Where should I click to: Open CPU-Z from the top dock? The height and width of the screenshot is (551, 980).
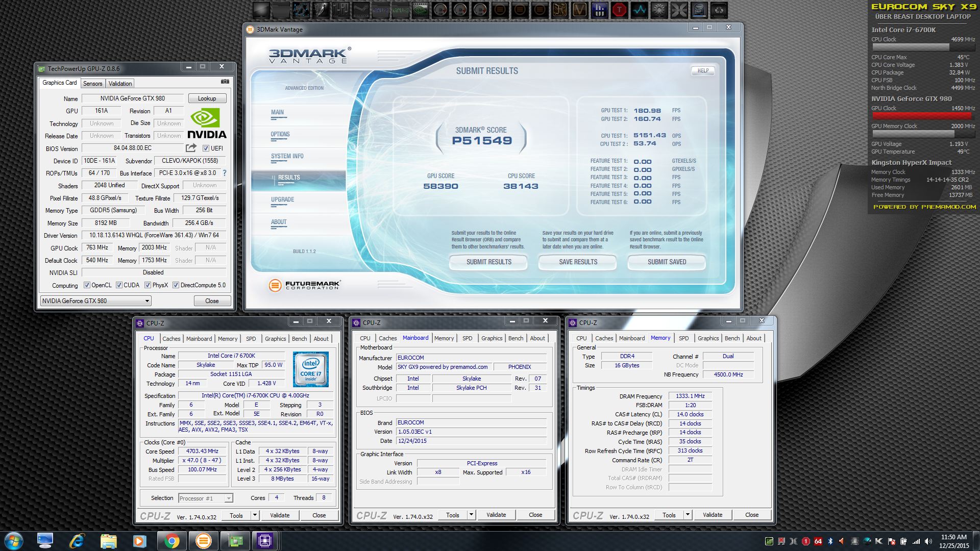381,10
